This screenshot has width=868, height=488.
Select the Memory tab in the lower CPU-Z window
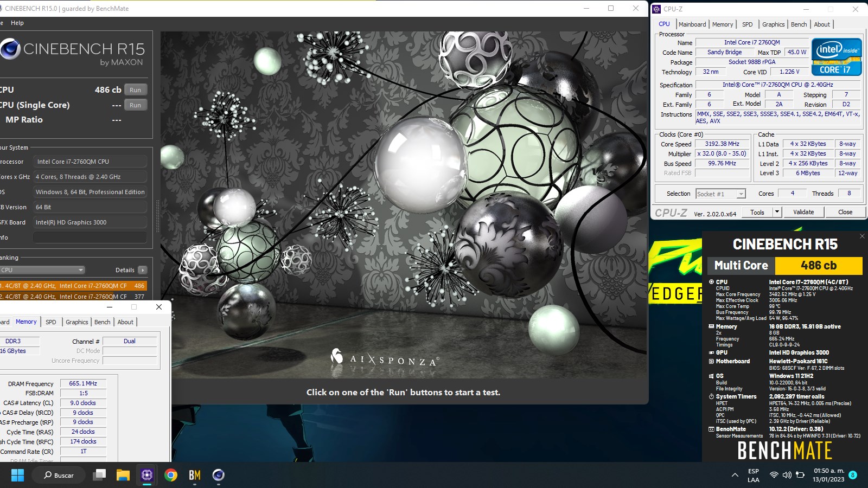click(x=26, y=322)
